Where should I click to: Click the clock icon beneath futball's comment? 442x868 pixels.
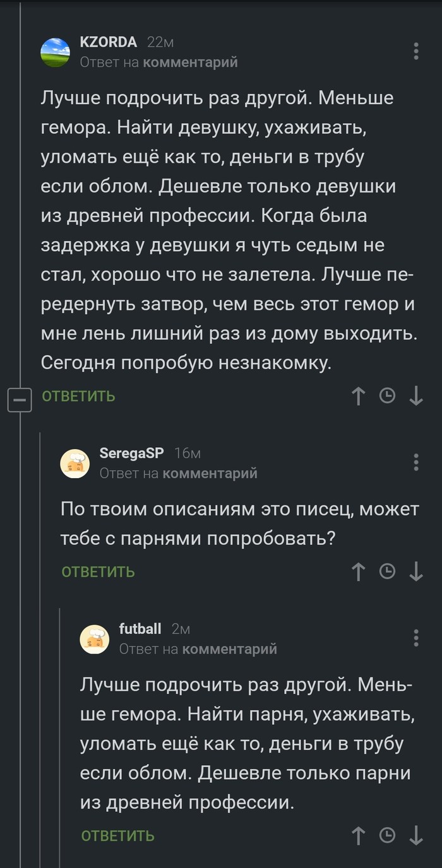pos(388,835)
